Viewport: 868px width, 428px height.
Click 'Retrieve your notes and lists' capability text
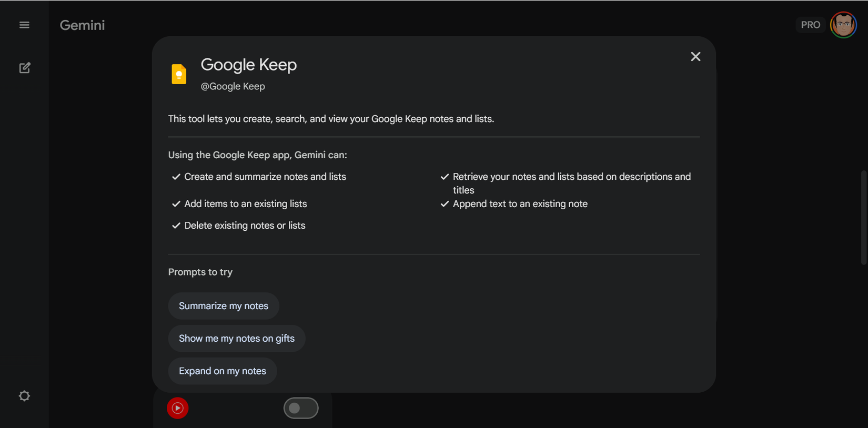572,184
